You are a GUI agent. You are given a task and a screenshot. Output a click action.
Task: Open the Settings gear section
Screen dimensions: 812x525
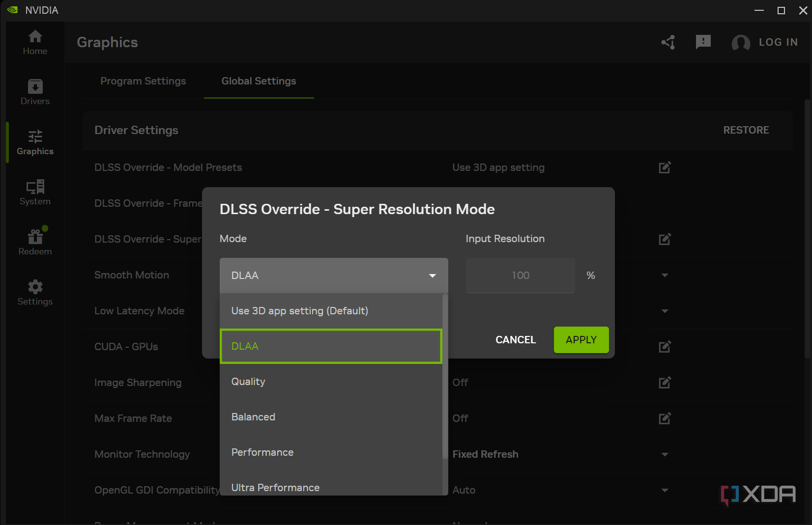click(35, 293)
